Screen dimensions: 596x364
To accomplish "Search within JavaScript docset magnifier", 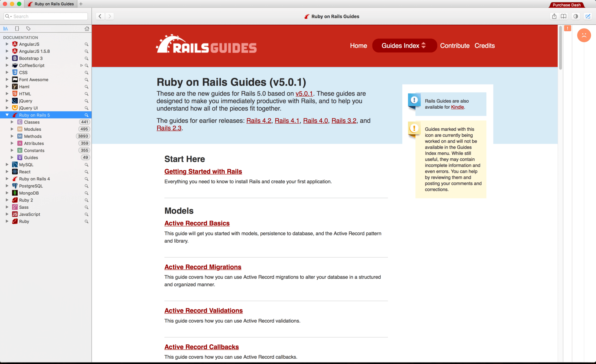I will (x=86, y=214).
